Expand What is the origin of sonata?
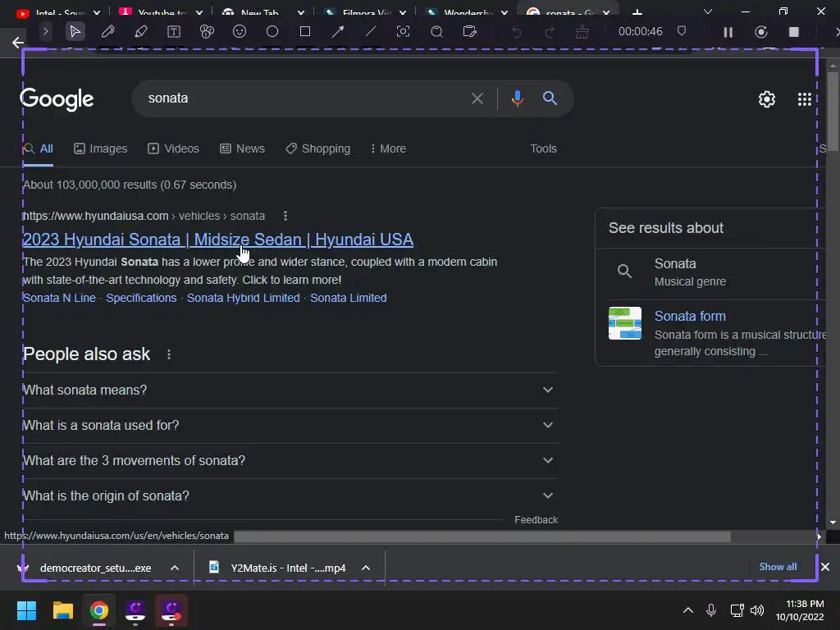This screenshot has width=840, height=630. pyautogui.click(x=290, y=496)
